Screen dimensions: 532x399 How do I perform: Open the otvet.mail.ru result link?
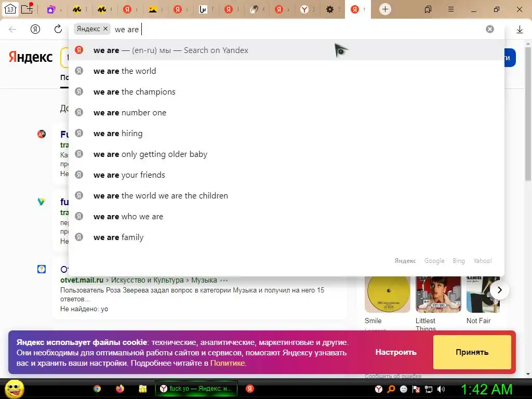tap(82, 280)
